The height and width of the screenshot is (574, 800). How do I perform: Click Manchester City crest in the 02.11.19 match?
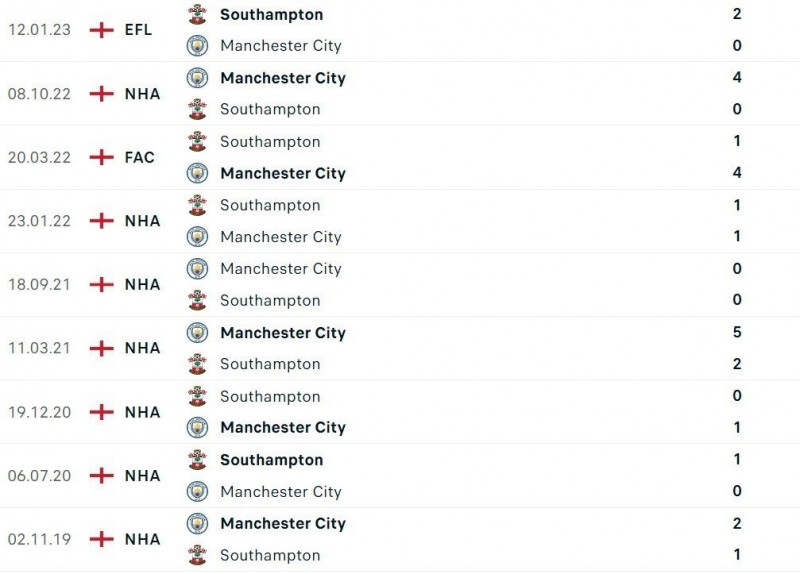pyautogui.click(x=197, y=523)
